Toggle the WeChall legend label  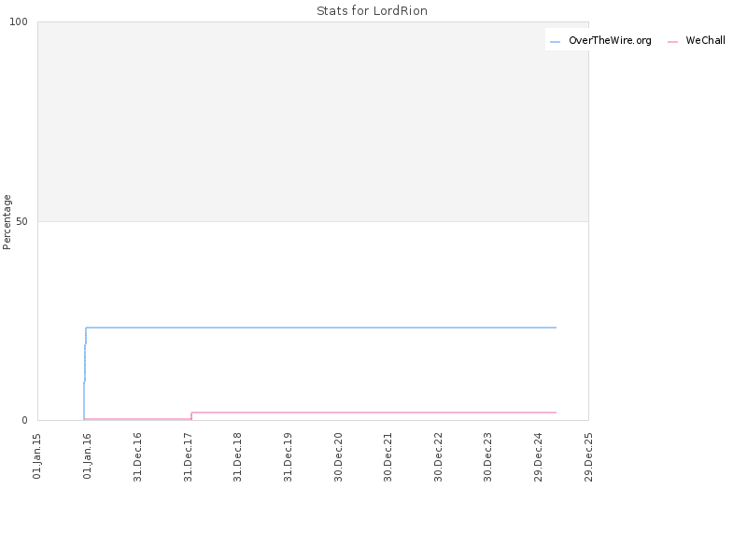coord(706,40)
